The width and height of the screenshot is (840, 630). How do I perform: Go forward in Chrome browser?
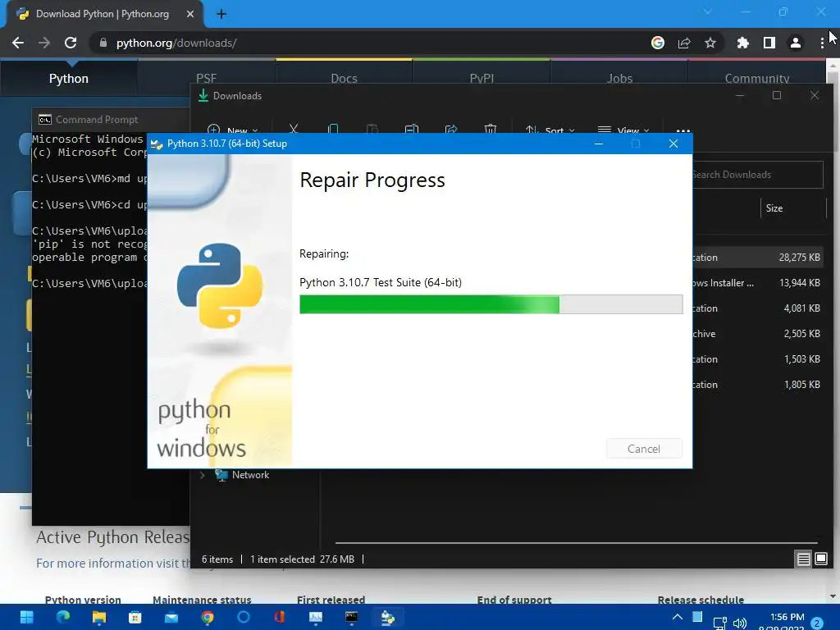[44, 43]
